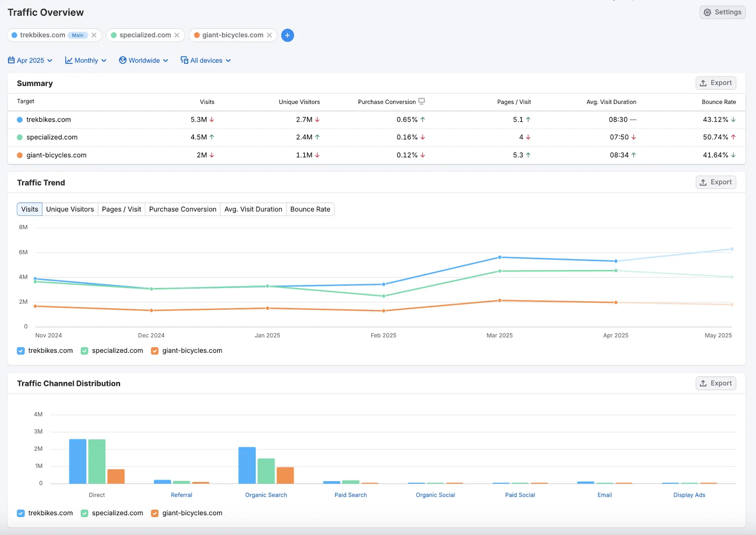Viewport: 756px width, 535px height.
Task: Click the monitor icon next to Purchase Conversion header
Action: click(x=422, y=101)
